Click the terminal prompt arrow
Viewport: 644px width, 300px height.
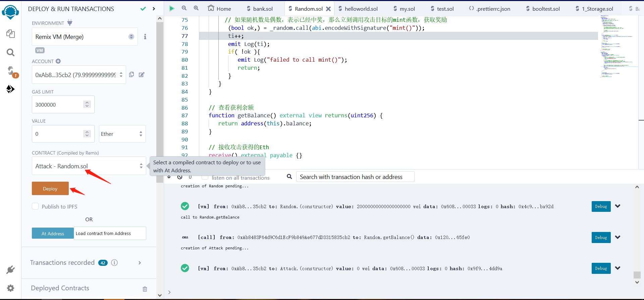[169, 292]
